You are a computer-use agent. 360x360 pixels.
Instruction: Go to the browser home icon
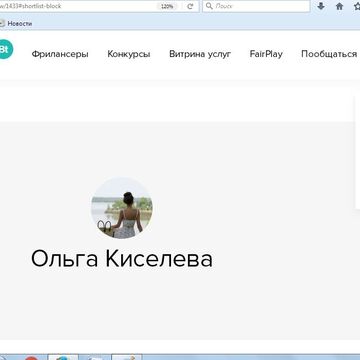[339, 6]
